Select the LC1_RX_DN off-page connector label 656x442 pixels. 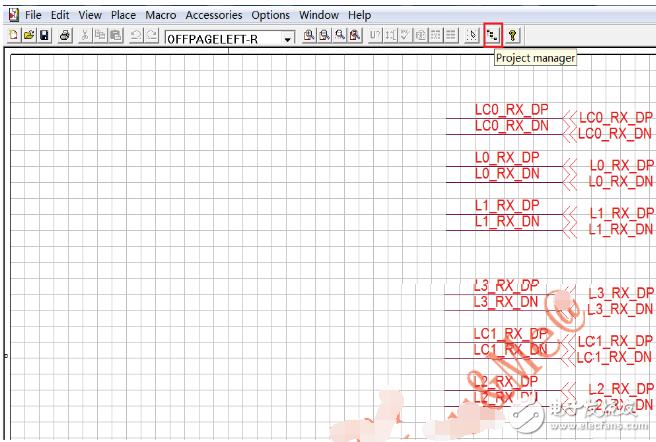tap(614, 357)
